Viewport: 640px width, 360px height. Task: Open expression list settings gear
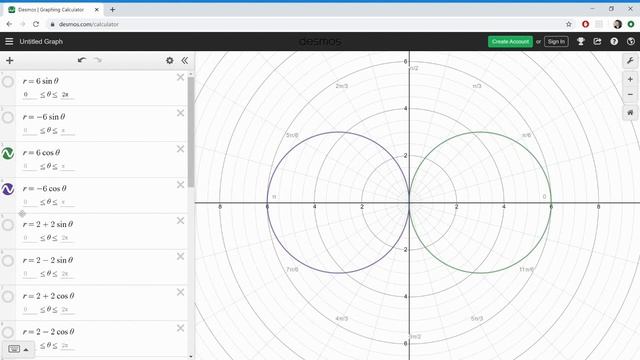169,60
